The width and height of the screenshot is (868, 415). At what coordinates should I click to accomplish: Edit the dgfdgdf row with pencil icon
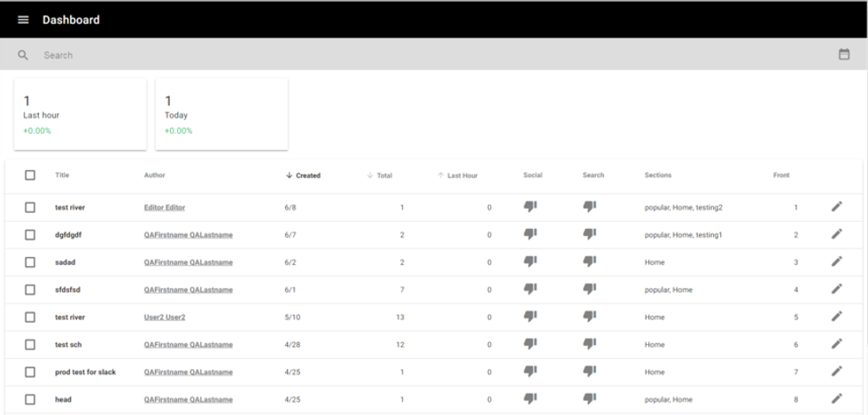pyautogui.click(x=836, y=235)
